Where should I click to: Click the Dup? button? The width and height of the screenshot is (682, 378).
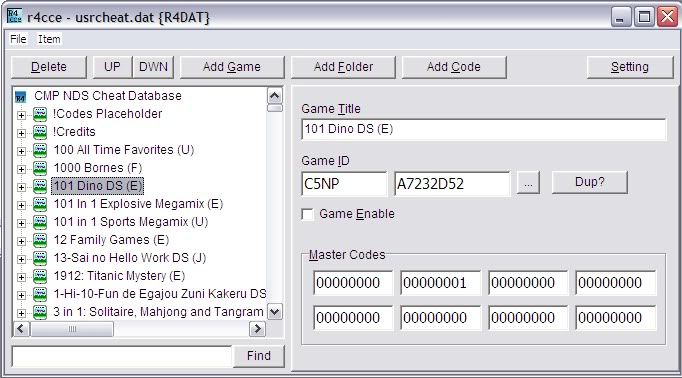pyautogui.click(x=590, y=182)
